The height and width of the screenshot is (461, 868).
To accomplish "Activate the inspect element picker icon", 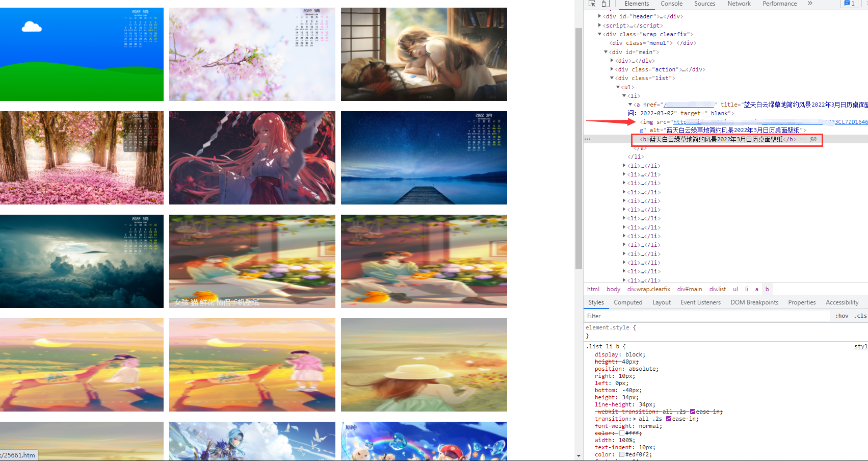I will 592,4.
